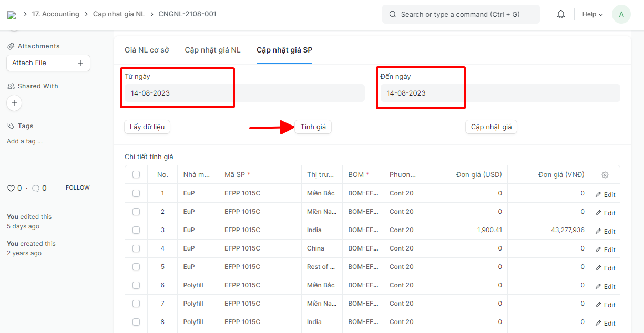Image resolution: width=644 pixels, height=333 pixels.
Task: Open the Từ ngày date picker
Action: click(x=244, y=93)
